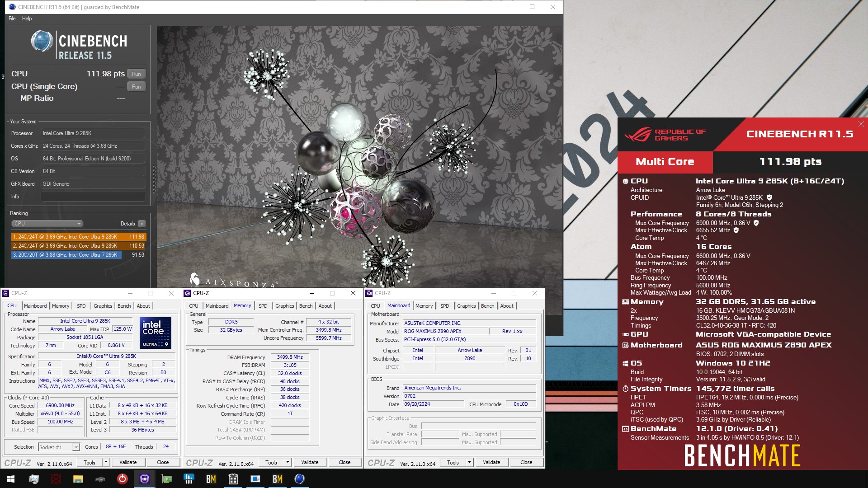Image resolution: width=868 pixels, height=488 pixels.
Task: Click the OS Windows icon in BenchMate panel
Action: coord(625,363)
